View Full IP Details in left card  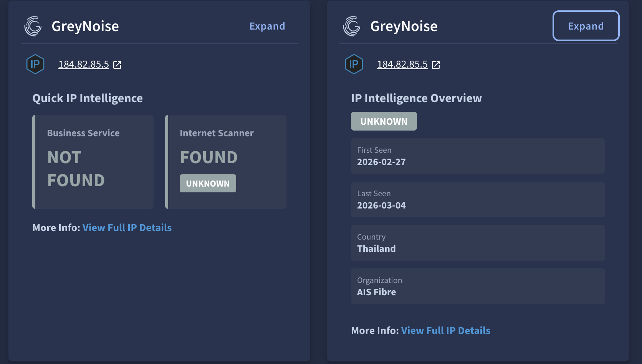tap(127, 228)
